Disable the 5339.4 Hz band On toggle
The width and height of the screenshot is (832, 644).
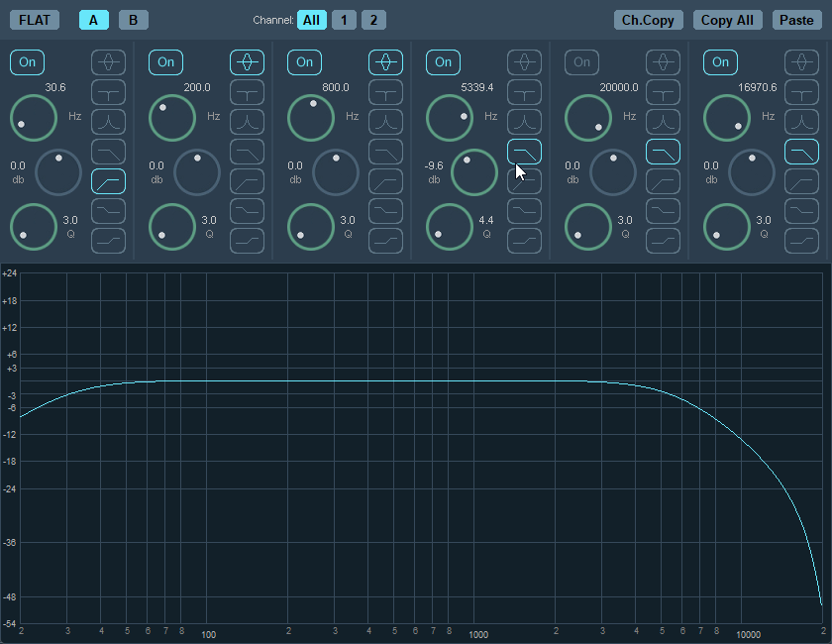[x=444, y=62]
